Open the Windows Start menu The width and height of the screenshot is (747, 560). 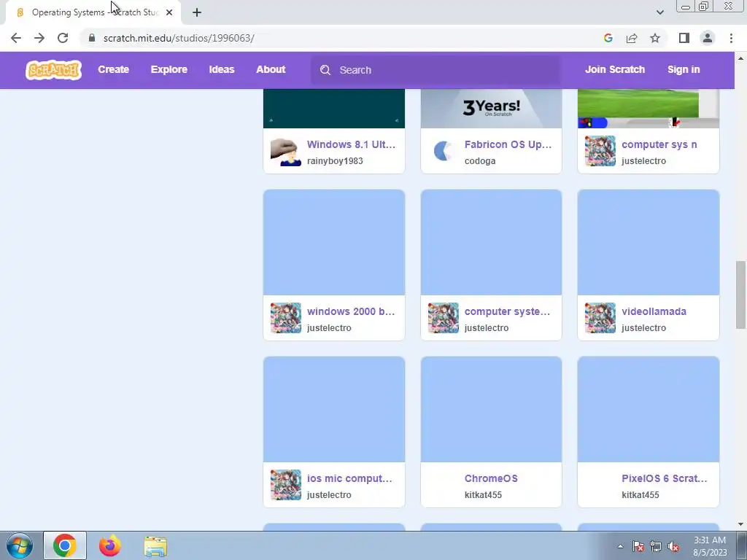pyautogui.click(x=20, y=545)
